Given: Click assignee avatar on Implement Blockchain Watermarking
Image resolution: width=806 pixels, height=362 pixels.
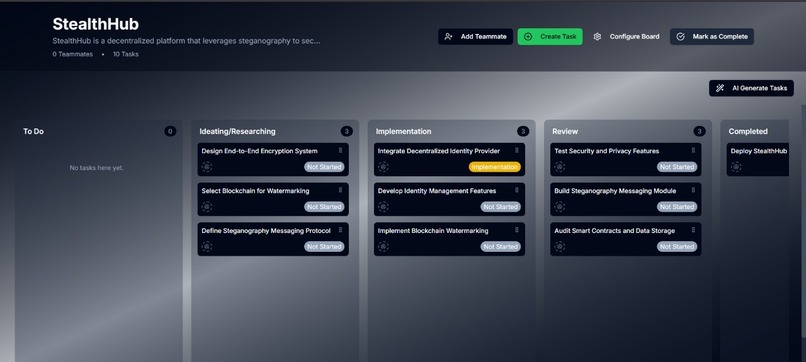Looking at the screenshot, I should tap(383, 246).
